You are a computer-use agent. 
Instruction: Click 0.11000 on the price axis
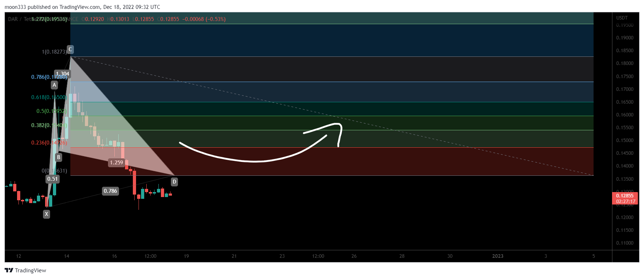(x=625, y=243)
